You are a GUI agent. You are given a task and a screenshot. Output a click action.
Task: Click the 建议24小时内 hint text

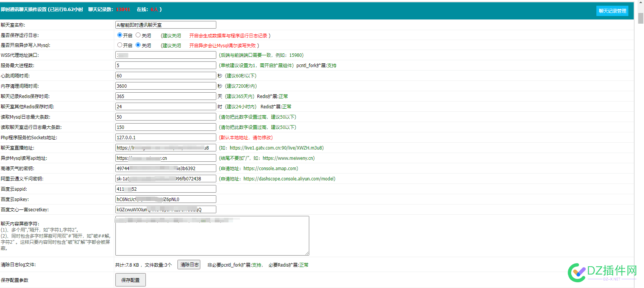pyautogui.click(x=241, y=107)
